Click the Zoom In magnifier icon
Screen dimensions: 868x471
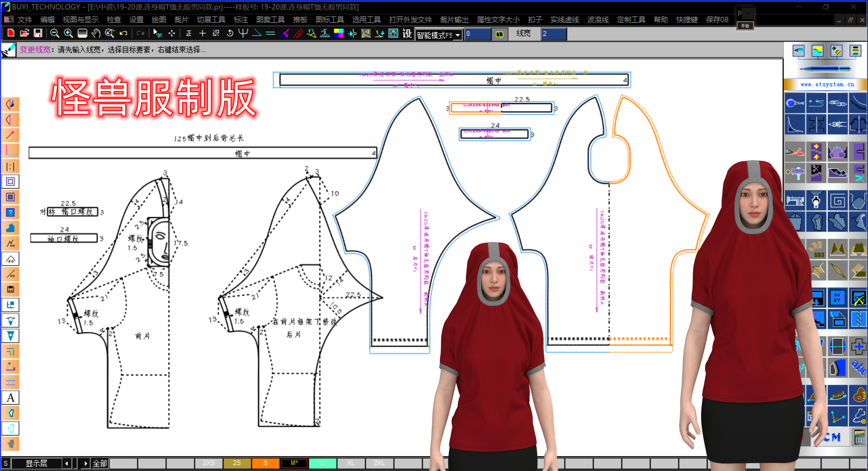[x=68, y=33]
